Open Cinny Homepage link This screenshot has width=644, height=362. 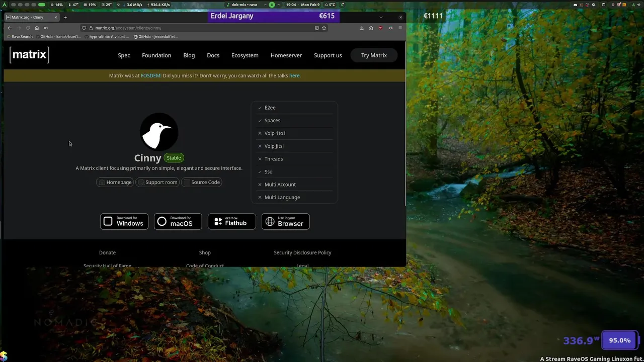point(115,182)
